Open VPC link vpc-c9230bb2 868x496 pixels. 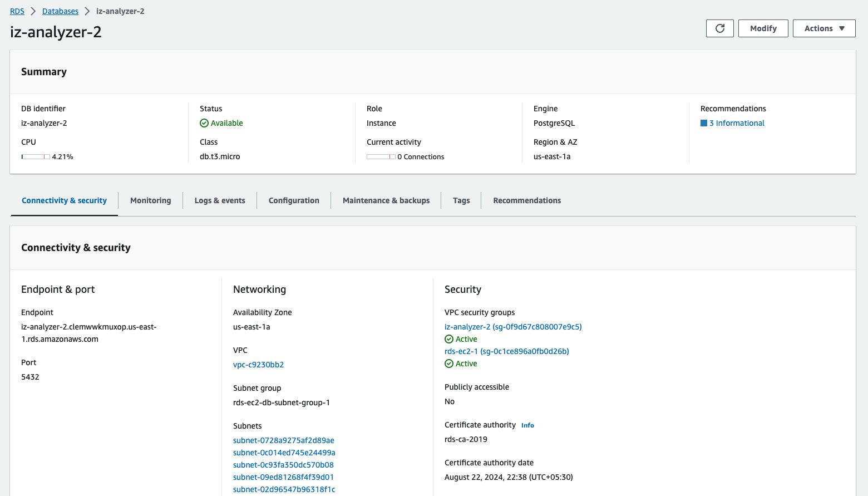258,365
